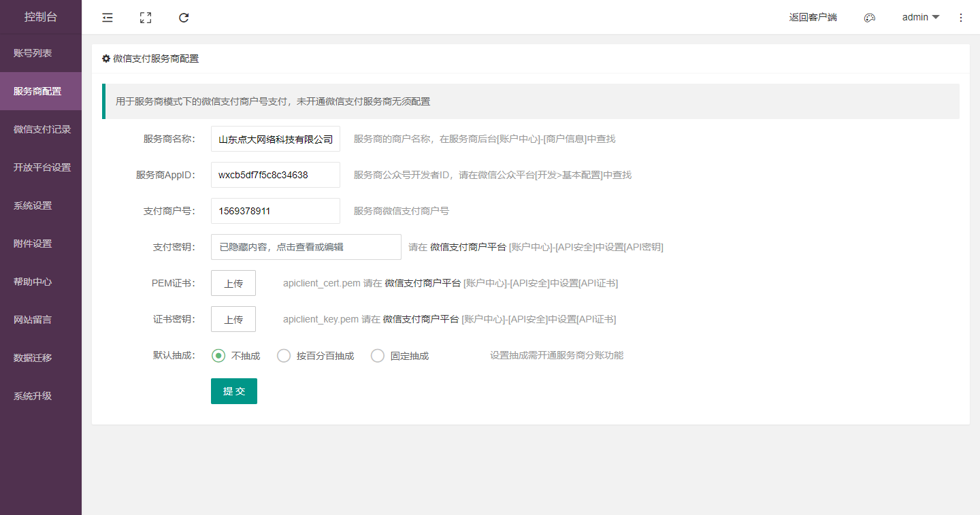This screenshot has width=980, height=515.
Task: Expand the admin user dropdown
Action: [x=921, y=17]
